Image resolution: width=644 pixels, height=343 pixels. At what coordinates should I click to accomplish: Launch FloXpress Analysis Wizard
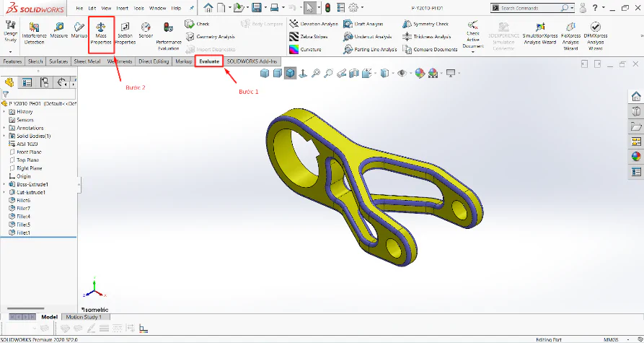click(x=570, y=37)
